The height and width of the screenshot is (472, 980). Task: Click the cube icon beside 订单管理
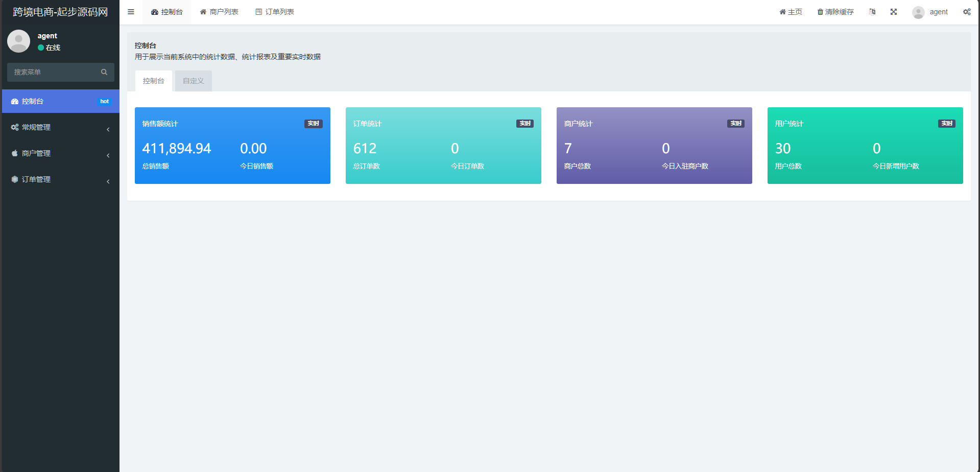pos(15,179)
